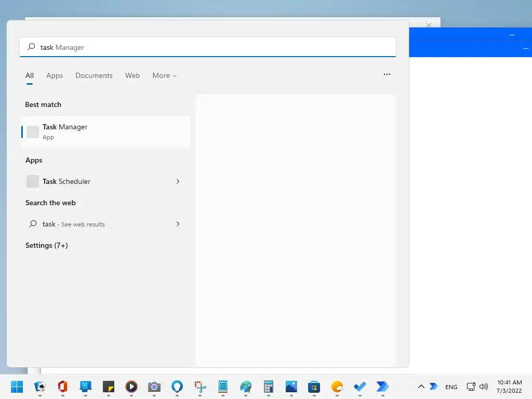Open Sticky Notes from taskbar
This screenshot has width=532, height=399.
[109, 387]
